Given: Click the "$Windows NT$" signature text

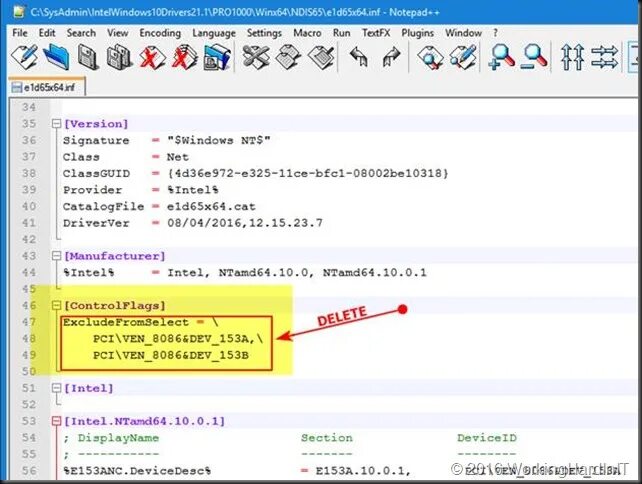Looking at the screenshot, I should pos(218,140).
